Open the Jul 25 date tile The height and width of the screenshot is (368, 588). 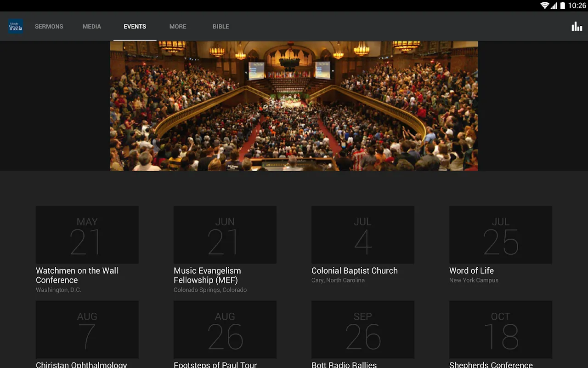pos(501,235)
